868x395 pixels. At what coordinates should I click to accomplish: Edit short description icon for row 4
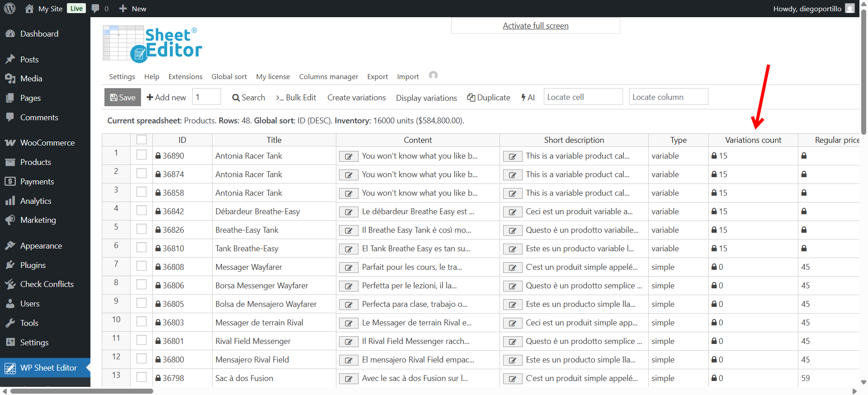tap(513, 212)
